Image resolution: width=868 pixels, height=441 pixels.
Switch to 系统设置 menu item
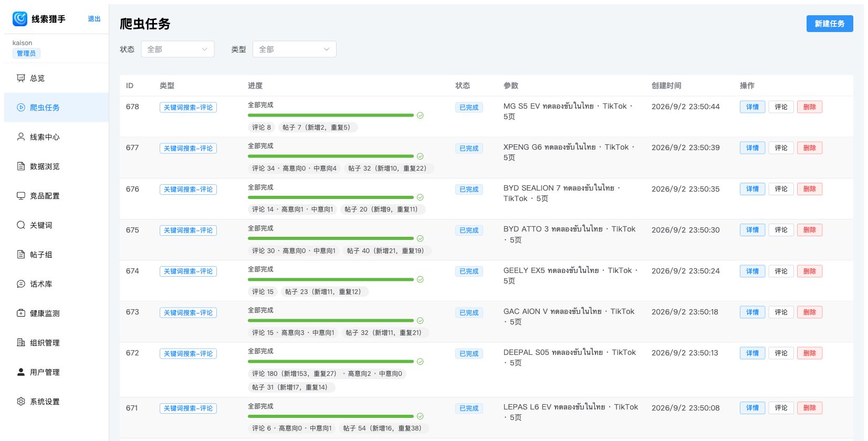pyautogui.click(x=57, y=402)
